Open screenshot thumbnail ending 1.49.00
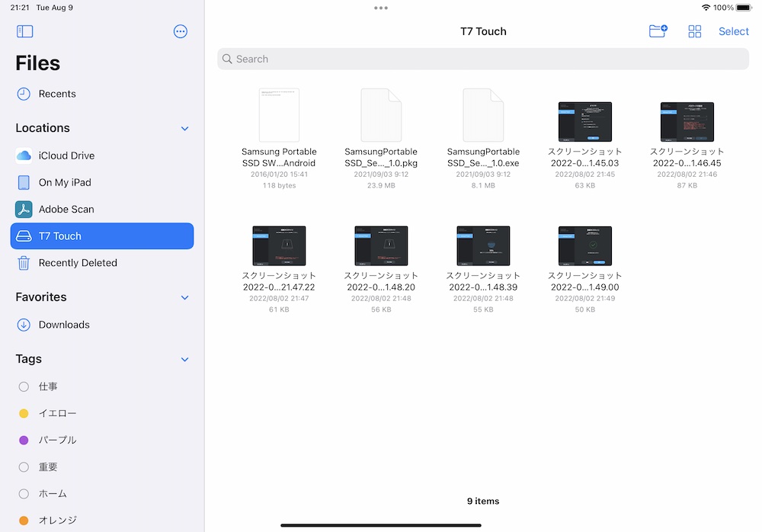Viewport: 762px width, 532px height. click(x=585, y=245)
